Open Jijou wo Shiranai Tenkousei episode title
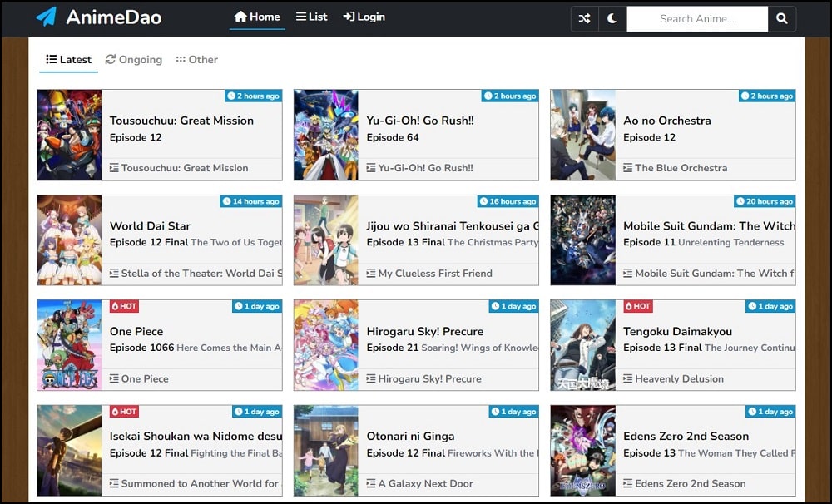Screen dimensions: 832x504 click(453, 226)
